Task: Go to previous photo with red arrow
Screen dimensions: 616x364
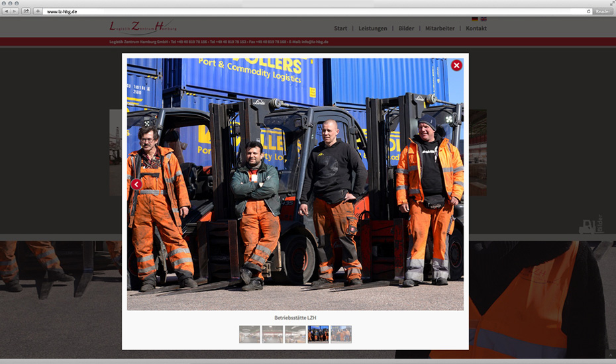Action: tap(136, 184)
